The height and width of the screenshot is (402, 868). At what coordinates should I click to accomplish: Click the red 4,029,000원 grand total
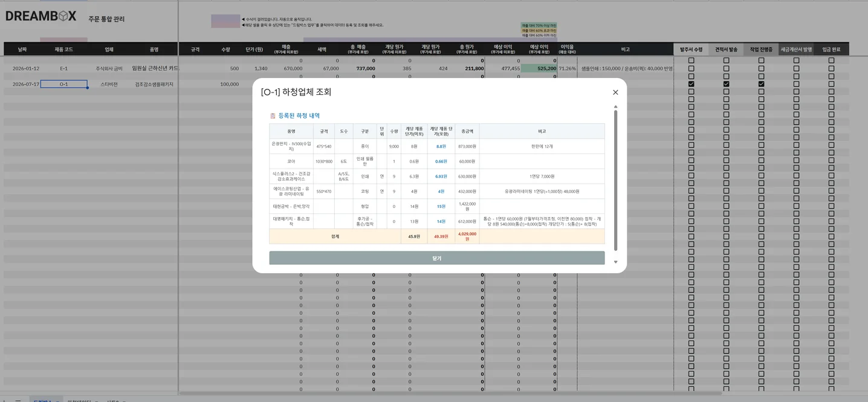(467, 236)
